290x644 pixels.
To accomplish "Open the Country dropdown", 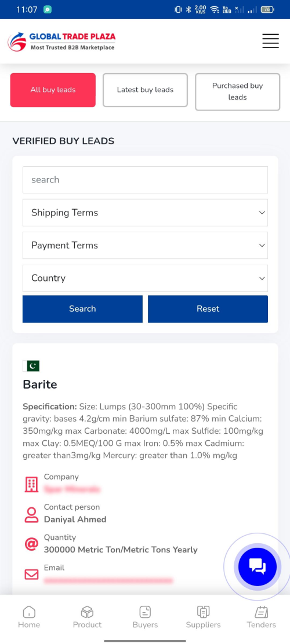I will [x=145, y=279].
